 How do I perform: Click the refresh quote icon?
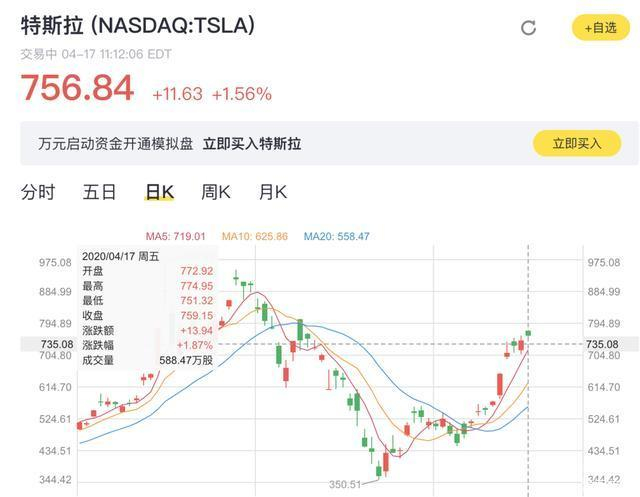(529, 28)
